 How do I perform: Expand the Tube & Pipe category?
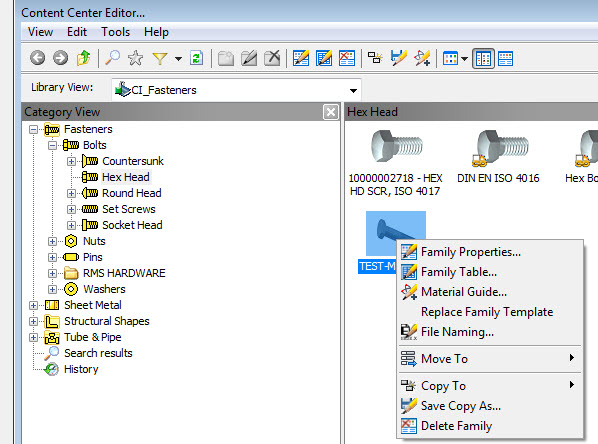[x=34, y=338]
